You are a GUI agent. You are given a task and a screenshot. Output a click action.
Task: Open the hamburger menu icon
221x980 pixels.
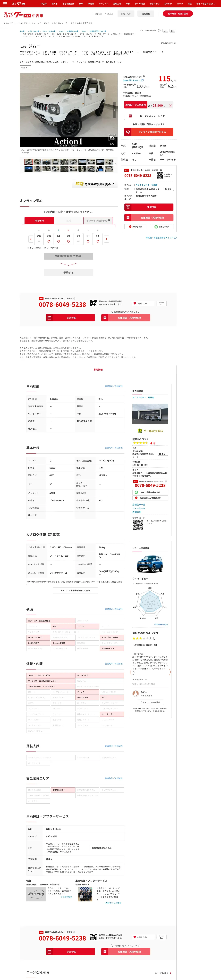[x=5, y=3]
